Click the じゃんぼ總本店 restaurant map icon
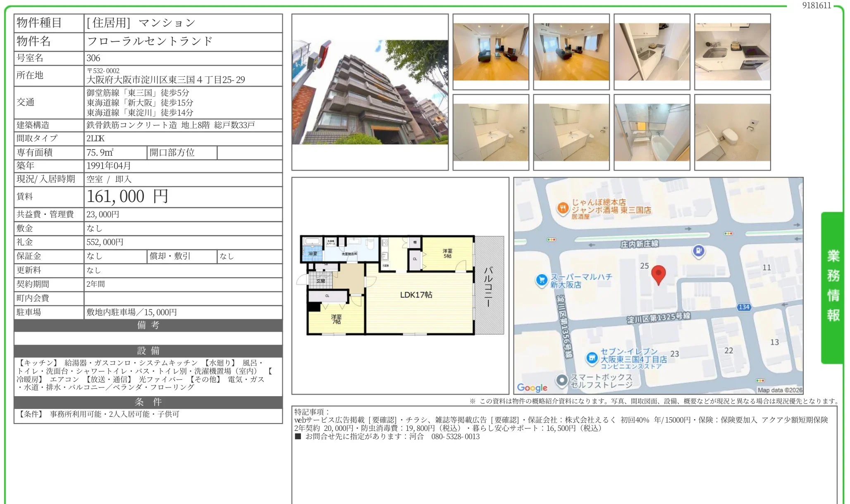The width and height of the screenshot is (850, 504). click(562, 208)
